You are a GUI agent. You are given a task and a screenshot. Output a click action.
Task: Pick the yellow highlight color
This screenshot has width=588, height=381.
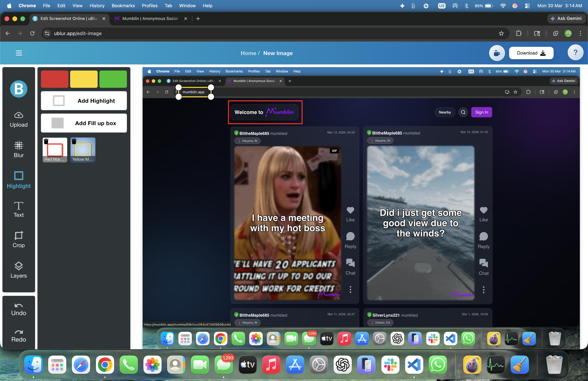click(84, 79)
